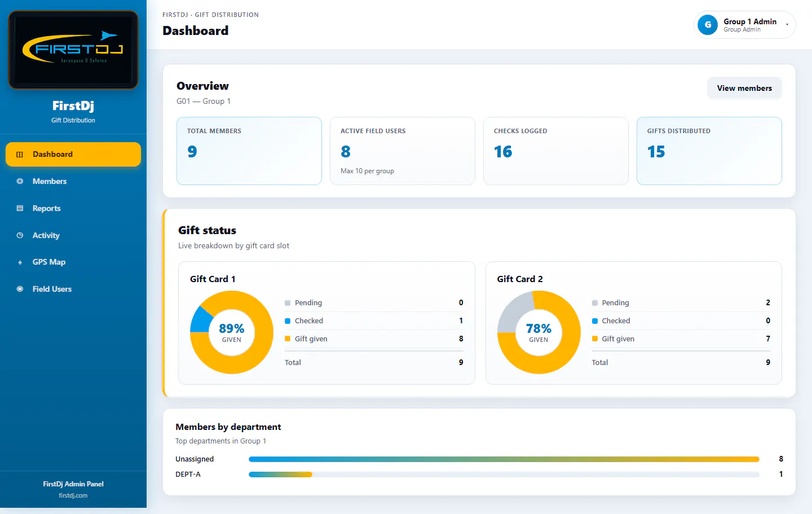Image resolution: width=812 pixels, height=514 pixels.
Task: Click the 78% GIVEN chart center
Action: pyautogui.click(x=539, y=332)
